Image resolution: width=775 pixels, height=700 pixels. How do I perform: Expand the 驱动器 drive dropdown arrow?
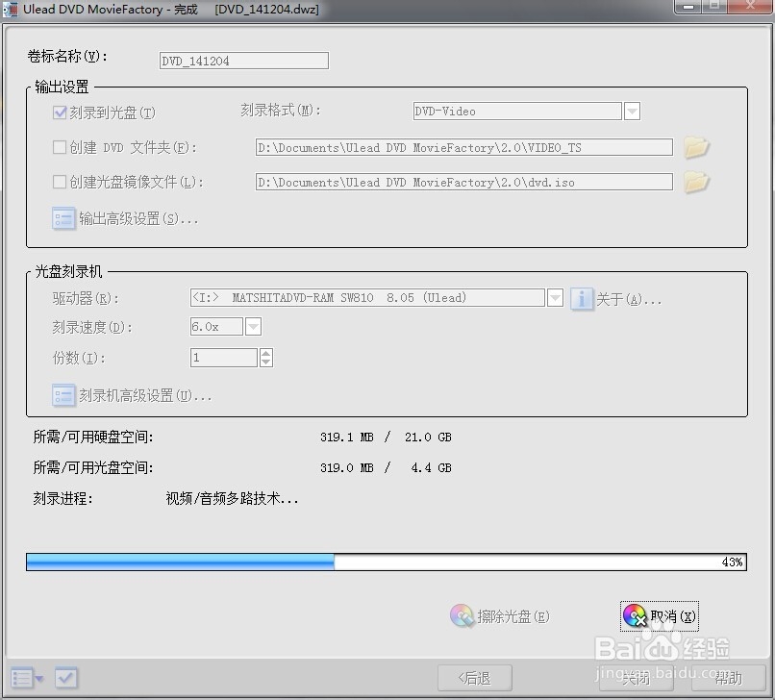555,298
